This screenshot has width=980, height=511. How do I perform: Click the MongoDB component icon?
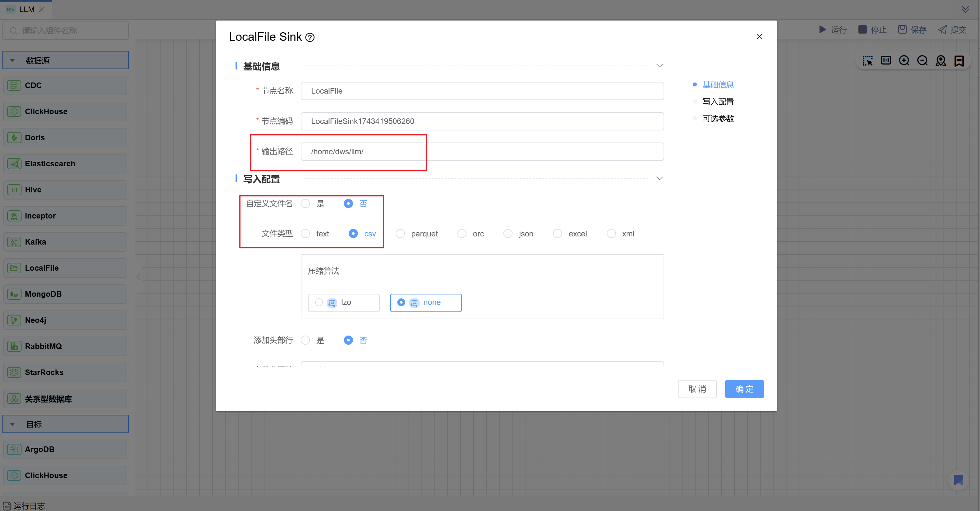[14, 294]
